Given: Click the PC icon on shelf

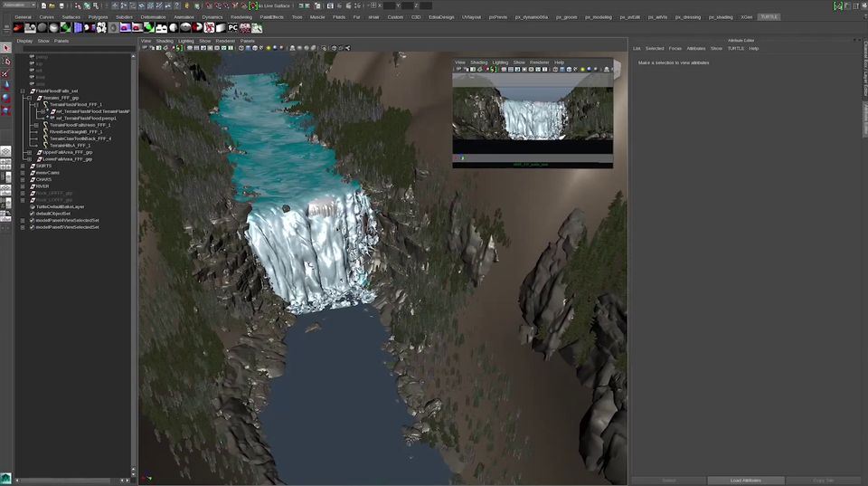Looking at the screenshot, I should (233, 28).
